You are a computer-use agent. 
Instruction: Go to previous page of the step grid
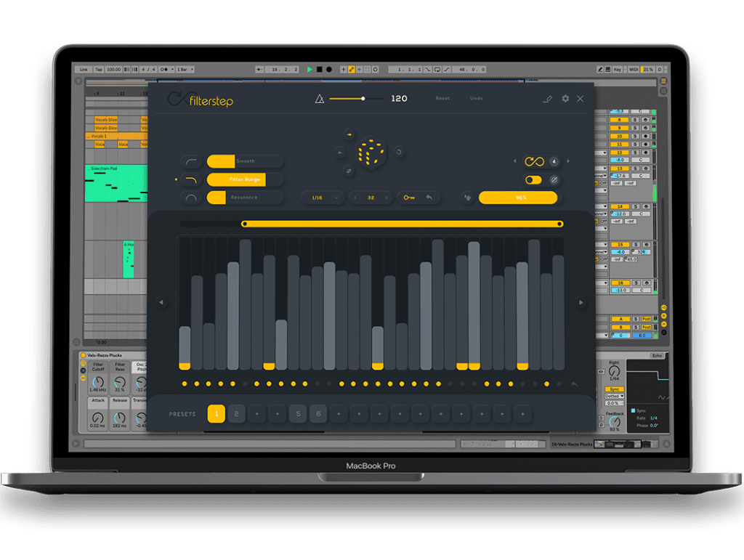coord(161,302)
